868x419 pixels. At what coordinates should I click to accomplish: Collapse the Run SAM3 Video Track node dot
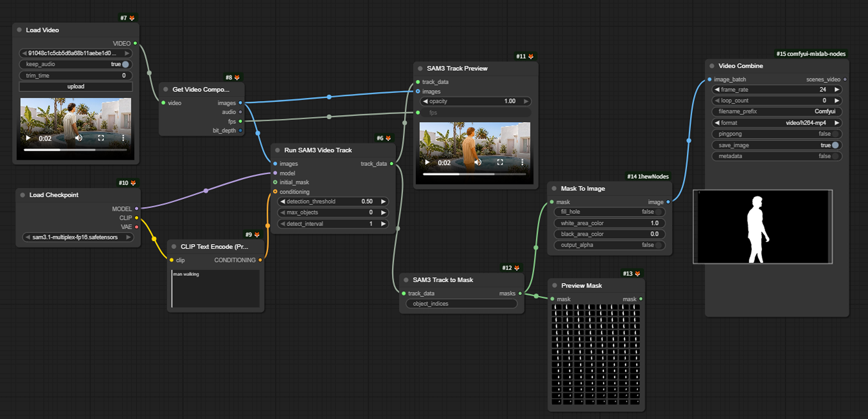point(278,150)
